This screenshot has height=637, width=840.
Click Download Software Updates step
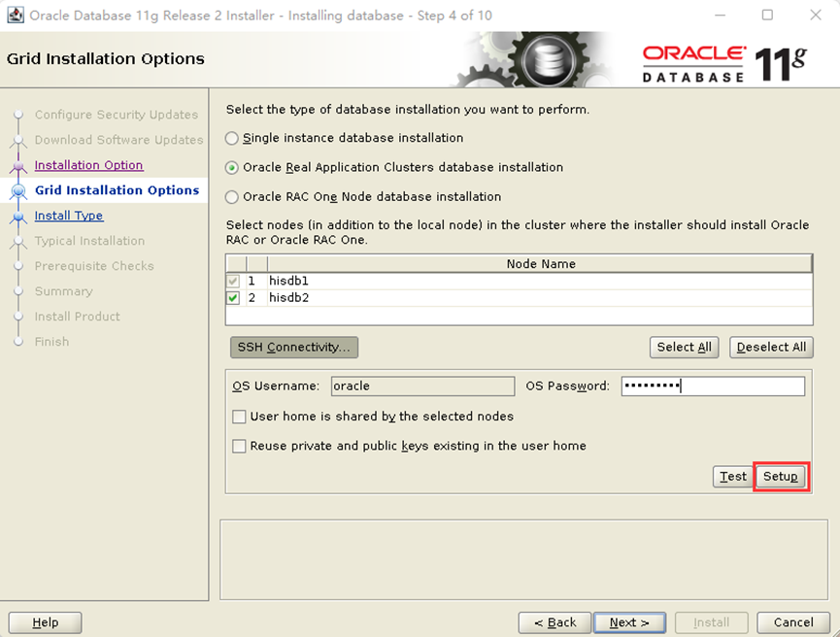tap(118, 140)
